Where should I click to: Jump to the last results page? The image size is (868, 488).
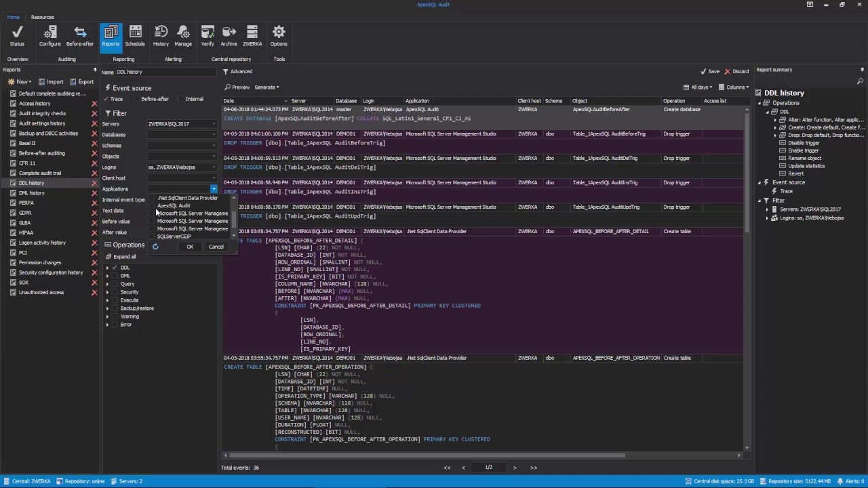pos(534,468)
